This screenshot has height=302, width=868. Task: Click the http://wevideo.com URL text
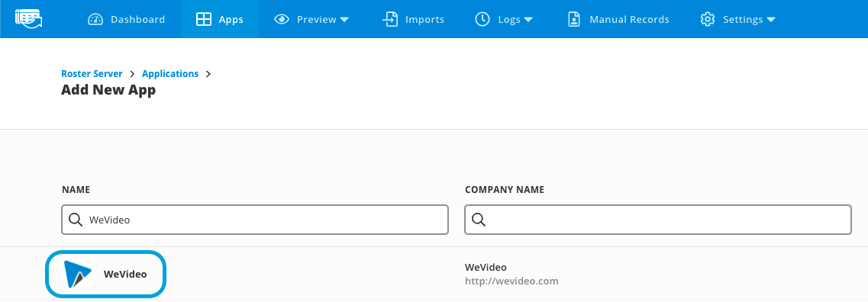[x=511, y=281]
